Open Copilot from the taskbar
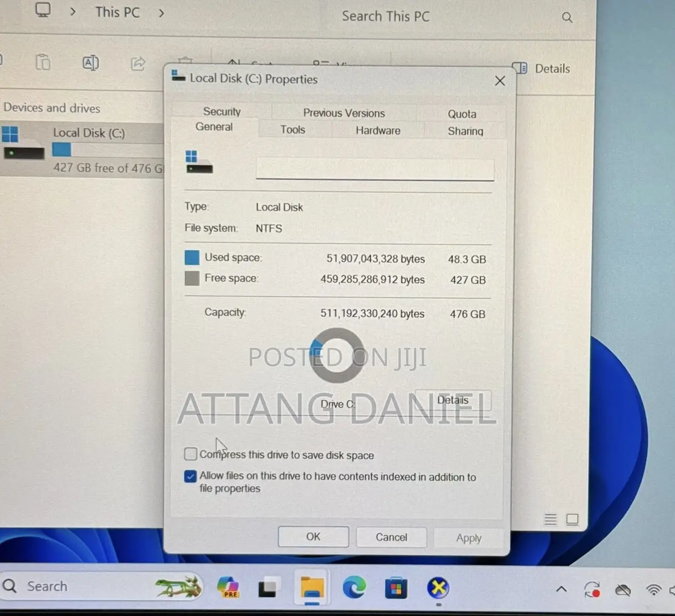This screenshot has width=675, height=616. click(x=228, y=587)
